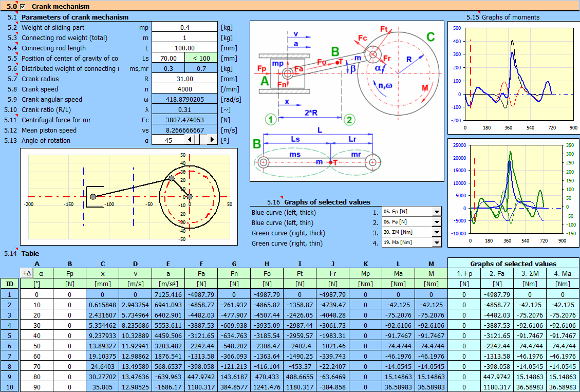580x392 pixels.
Task: Click the selected values chart with green axis
Action: click(513, 193)
